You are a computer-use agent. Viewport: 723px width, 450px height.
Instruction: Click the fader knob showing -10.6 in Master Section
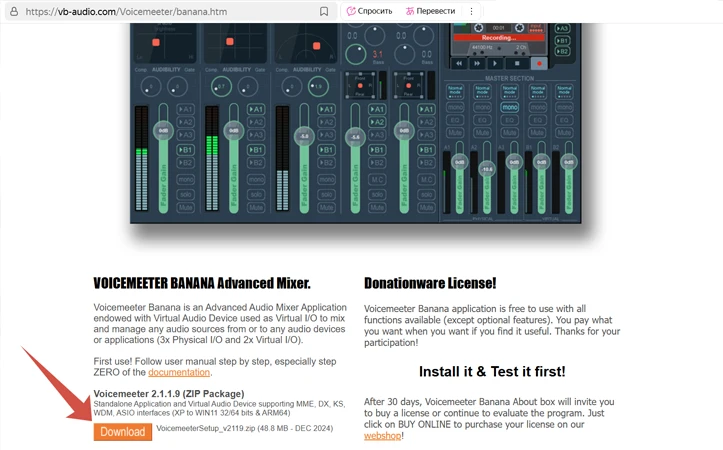pos(487,169)
